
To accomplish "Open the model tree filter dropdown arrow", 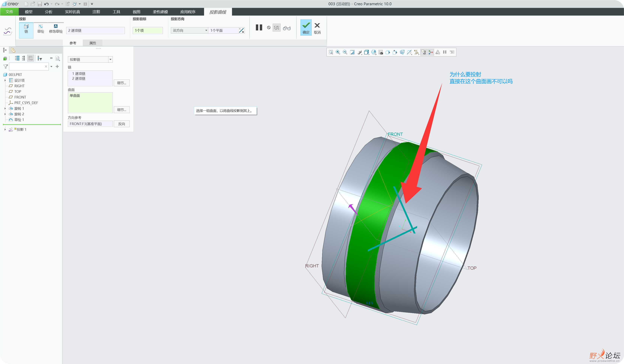I will [51, 67].
